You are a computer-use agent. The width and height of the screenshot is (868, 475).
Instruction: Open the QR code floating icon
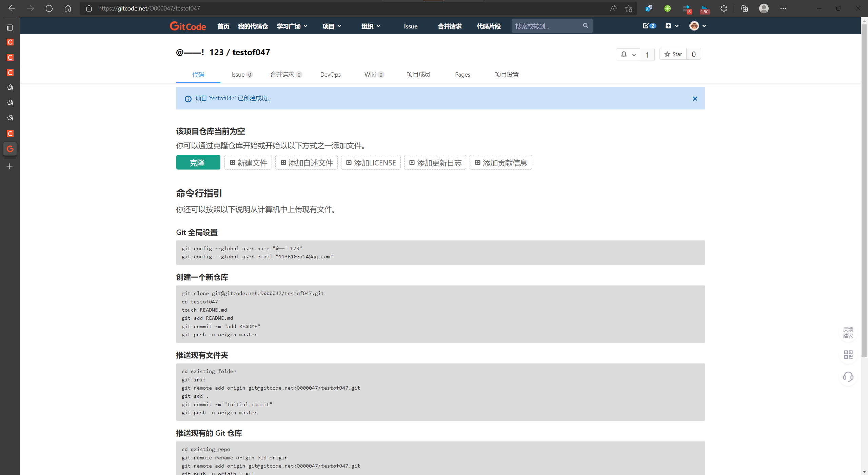point(848,355)
